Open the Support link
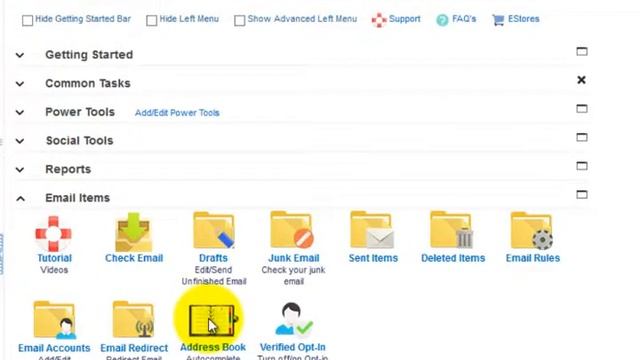Image resolution: width=640 pixels, height=360 pixels. (x=404, y=19)
